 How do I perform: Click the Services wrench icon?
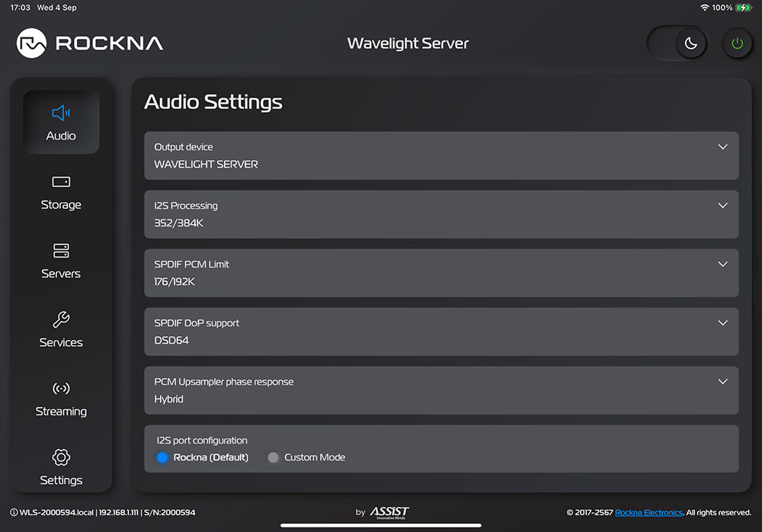click(61, 320)
